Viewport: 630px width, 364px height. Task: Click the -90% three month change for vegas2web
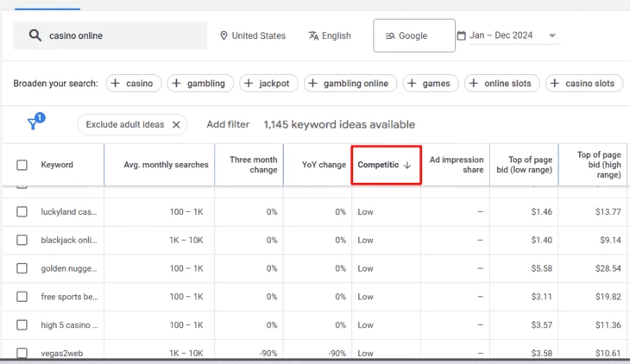pyautogui.click(x=268, y=353)
